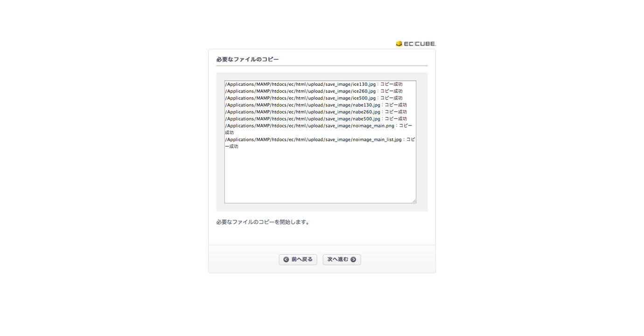Click the 前へ戻る back button
The height and width of the screenshot is (336, 644).
298,259
